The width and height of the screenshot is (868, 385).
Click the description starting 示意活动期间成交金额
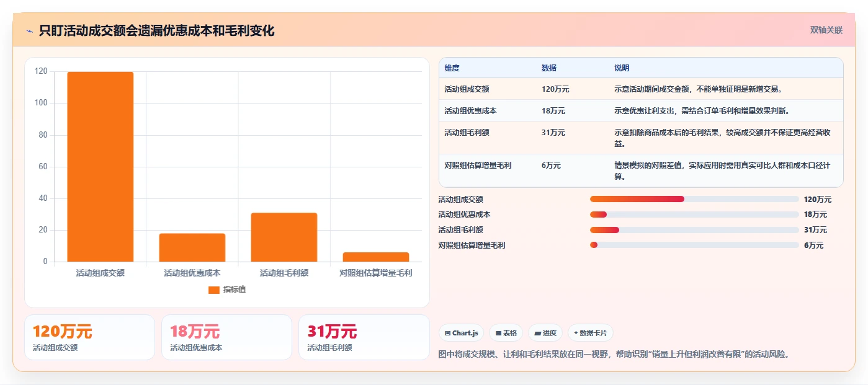(x=699, y=89)
